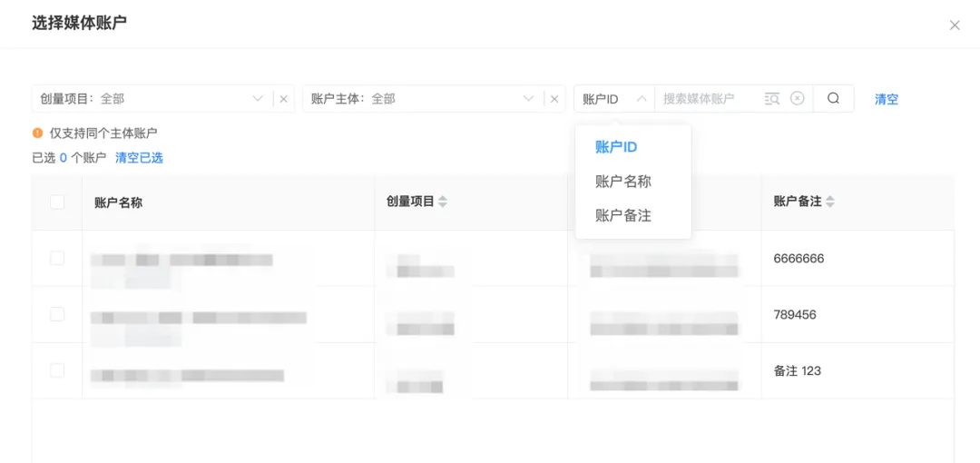The image size is (980, 463).
Task: Toggle the select-all header checkbox
Action: point(57,202)
